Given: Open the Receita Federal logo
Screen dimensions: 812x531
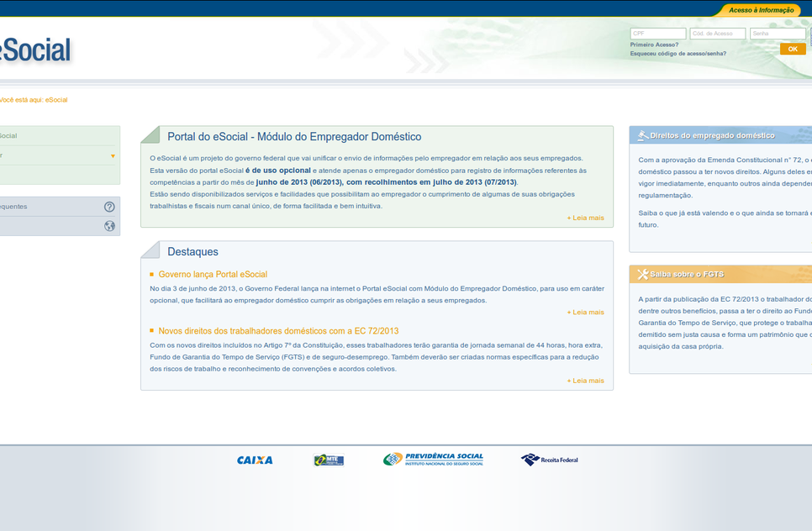Looking at the screenshot, I should (x=550, y=460).
